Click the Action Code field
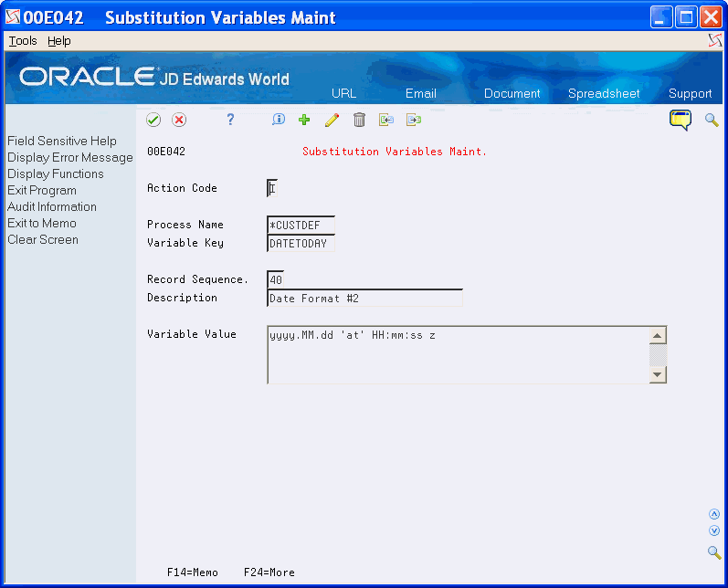Viewport: 728px width, 588px height. 272,188
